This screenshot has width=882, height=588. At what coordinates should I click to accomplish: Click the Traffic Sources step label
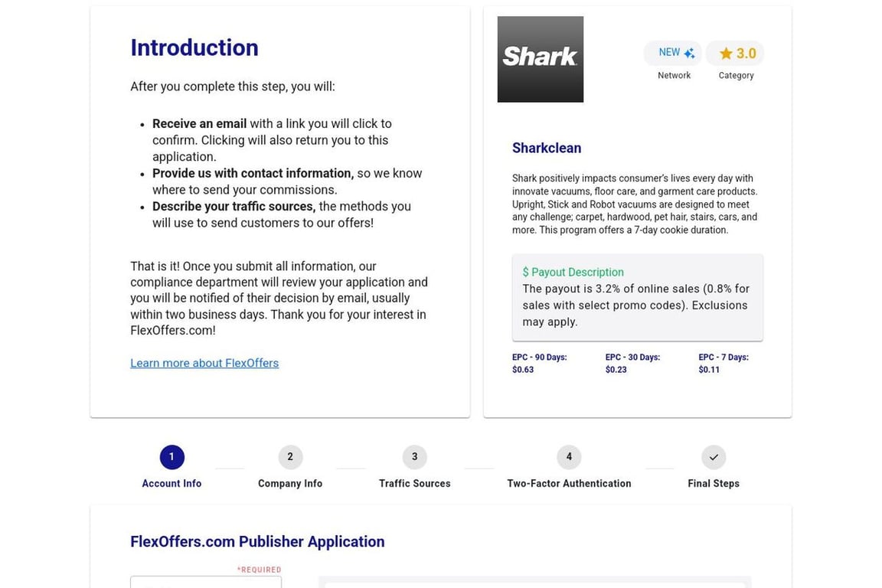[414, 483]
